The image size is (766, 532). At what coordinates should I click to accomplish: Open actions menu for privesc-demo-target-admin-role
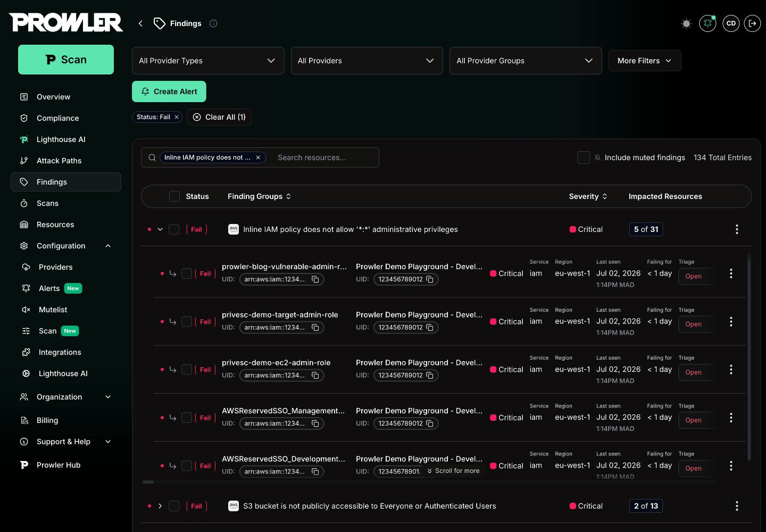coord(731,321)
